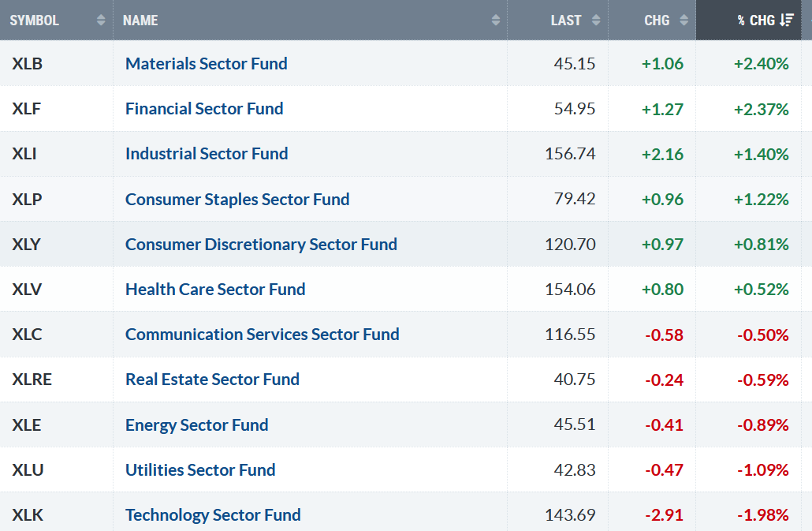Image resolution: width=812 pixels, height=531 pixels.
Task: Open the Materials Sector Fund link
Action: 207,63
